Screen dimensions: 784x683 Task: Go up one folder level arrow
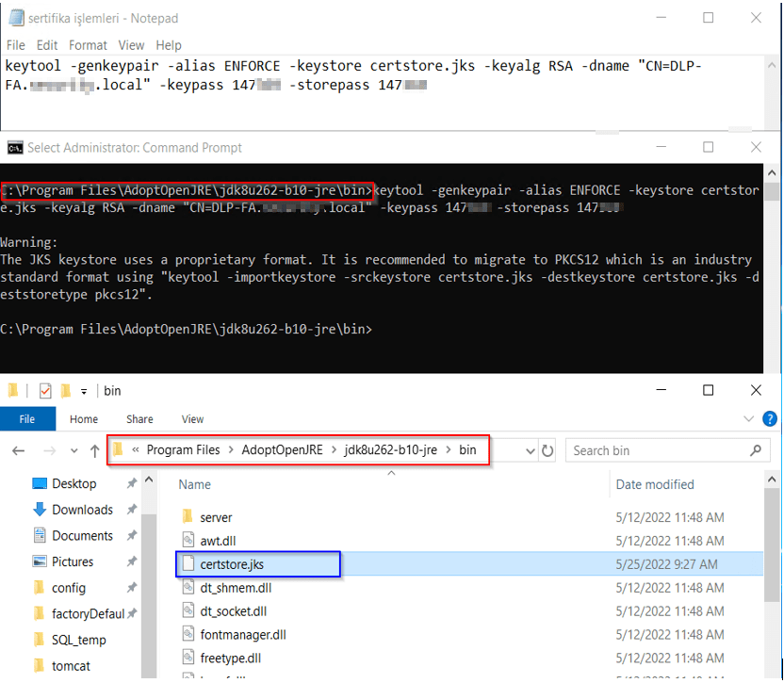coord(94,451)
